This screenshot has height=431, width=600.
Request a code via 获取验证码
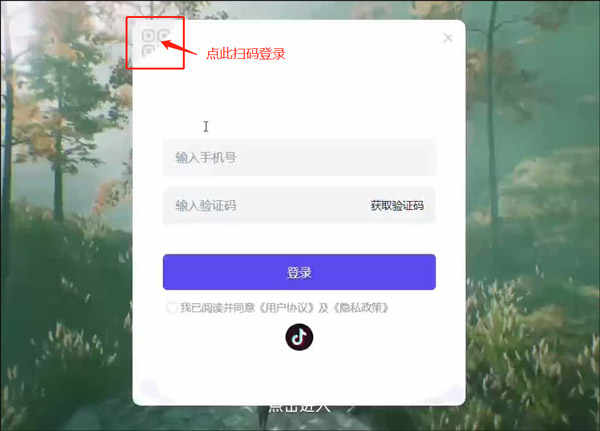pyautogui.click(x=397, y=206)
